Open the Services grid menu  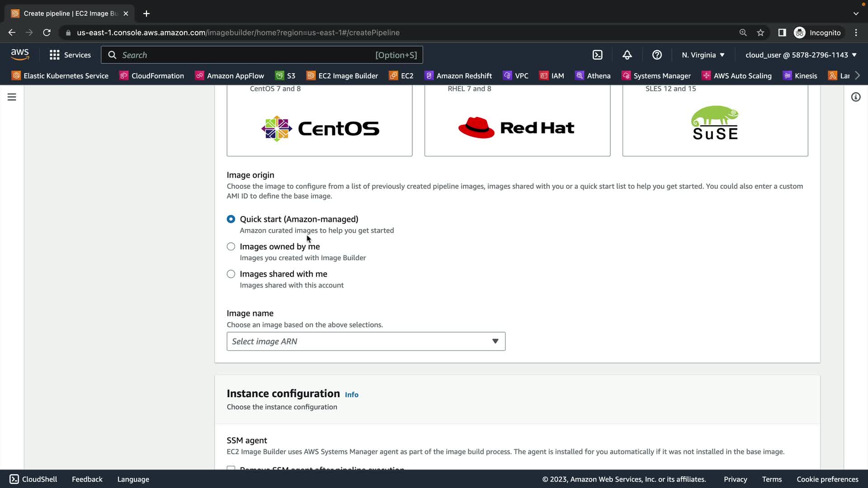pos(70,55)
